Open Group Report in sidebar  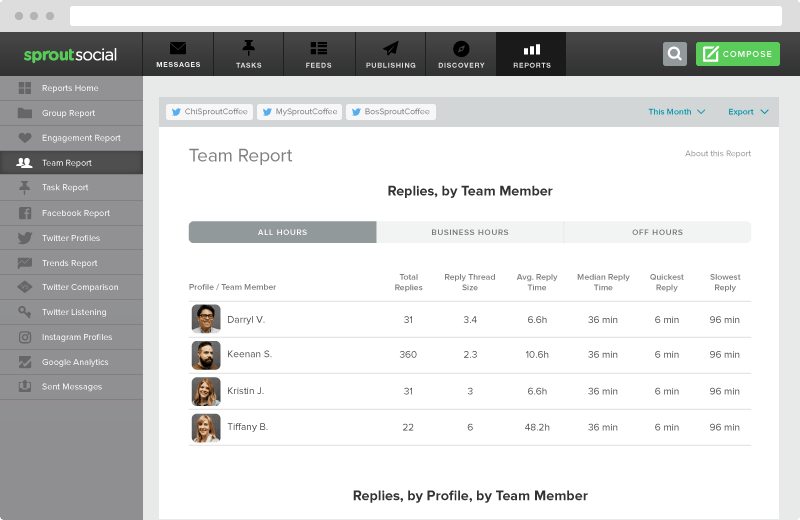71,113
